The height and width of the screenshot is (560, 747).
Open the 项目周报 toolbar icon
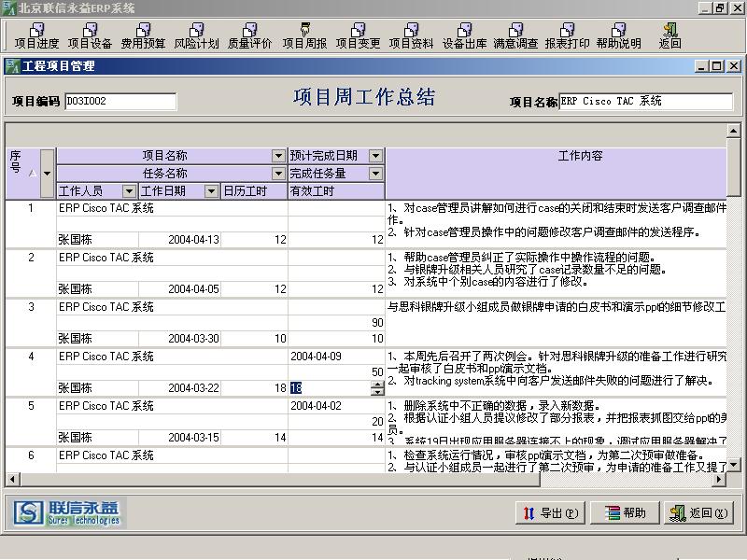(305, 36)
